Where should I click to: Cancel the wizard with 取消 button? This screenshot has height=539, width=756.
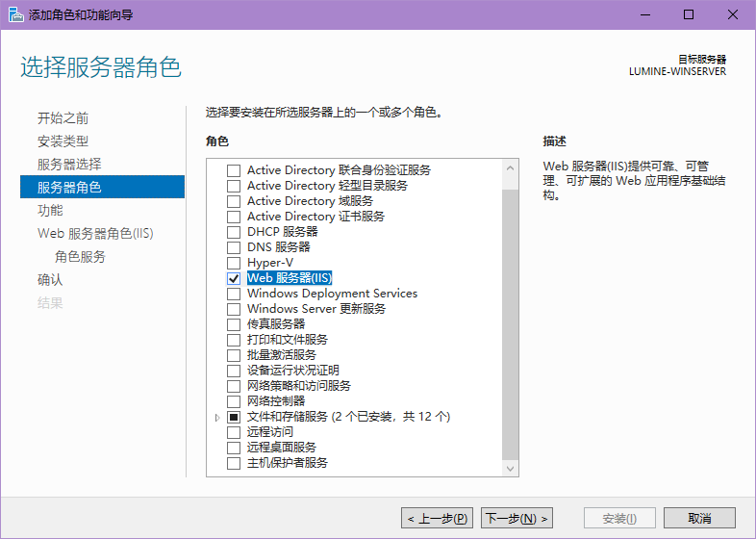coord(698,518)
